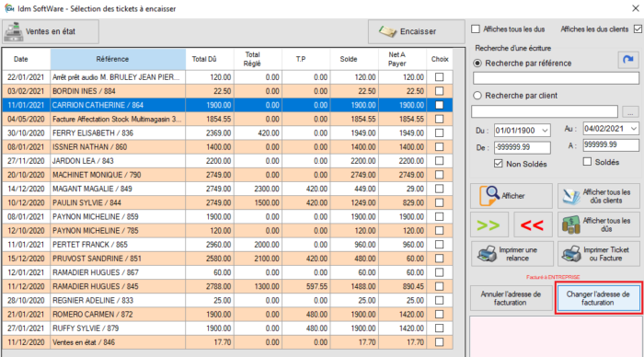Toggle Affiches tous les dus checkbox

(476, 29)
